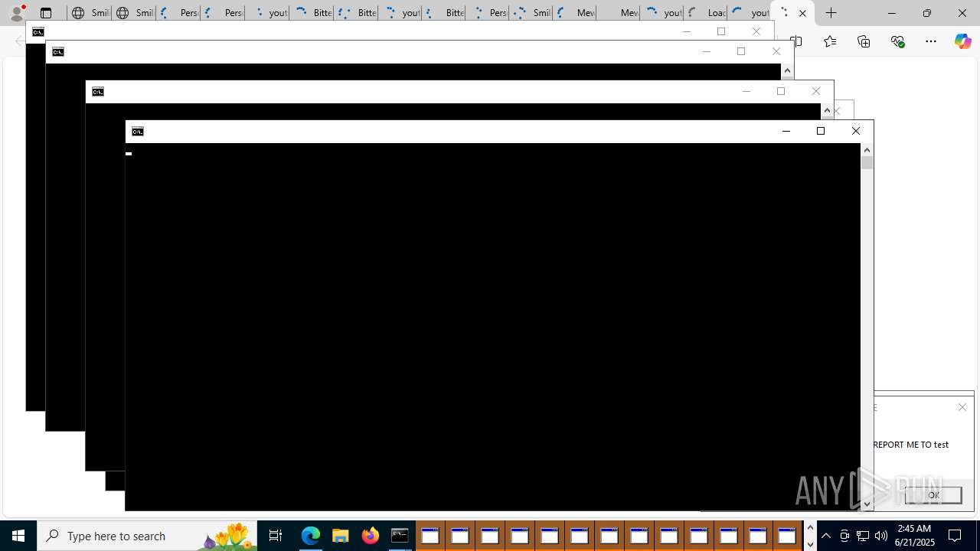Open Microsoft Edge from taskbar
Image resolution: width=980 pixels, height=551 pixels.
click(310, 536)
